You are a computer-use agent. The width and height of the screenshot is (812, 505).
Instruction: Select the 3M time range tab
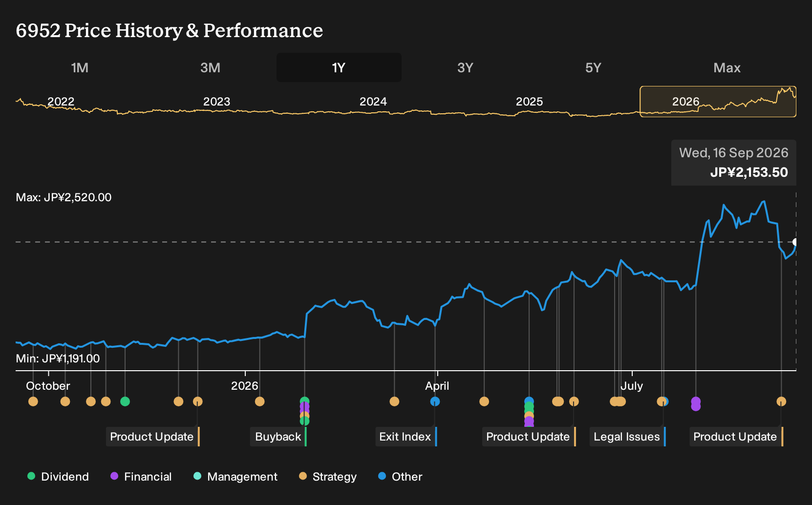[x=210, y=67]
